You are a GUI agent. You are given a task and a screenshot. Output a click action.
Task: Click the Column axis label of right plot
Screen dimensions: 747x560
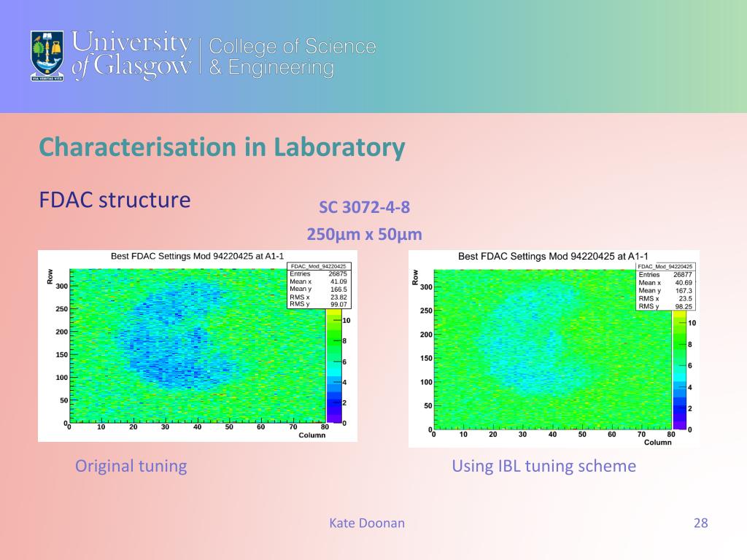tap(658, 443)
